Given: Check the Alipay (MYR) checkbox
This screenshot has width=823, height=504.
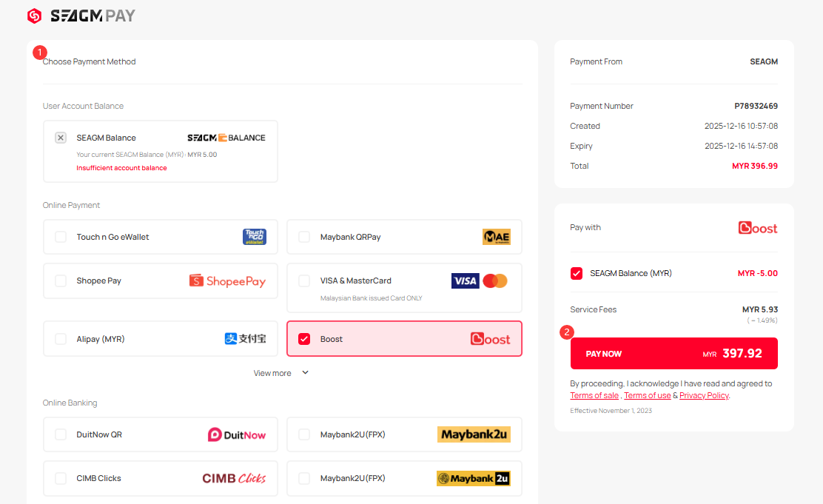Looking at the screenshot, I should (x=61, y=339).
